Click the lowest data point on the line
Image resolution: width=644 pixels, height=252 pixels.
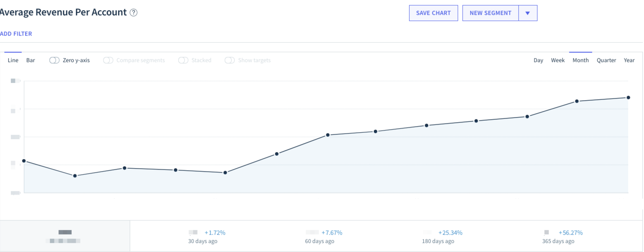click(75, 176)
